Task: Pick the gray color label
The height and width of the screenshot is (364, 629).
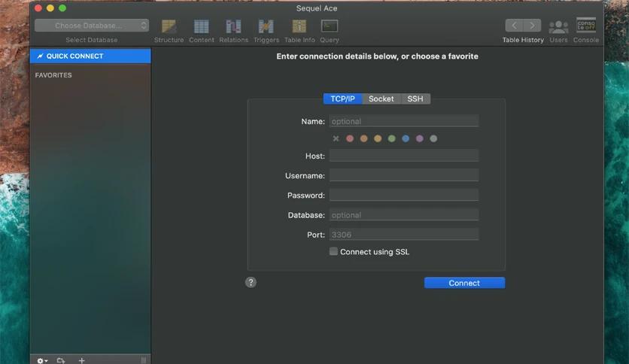Action: (433, 138)
